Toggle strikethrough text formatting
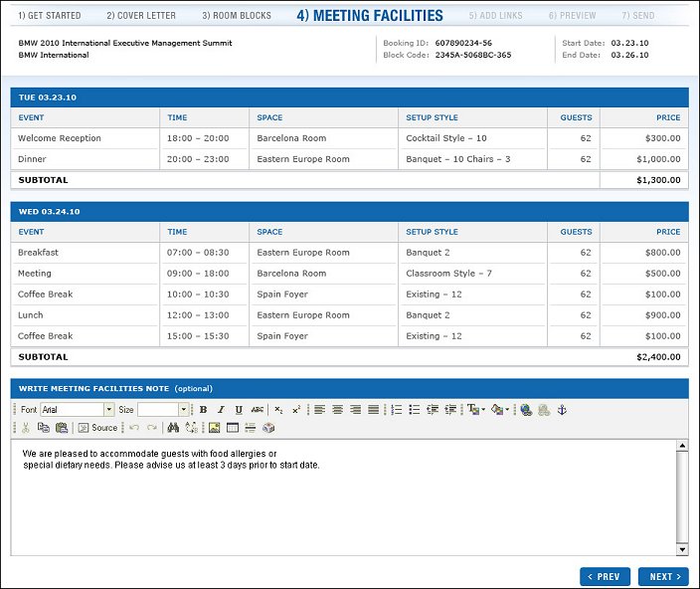 coord(258,410)
